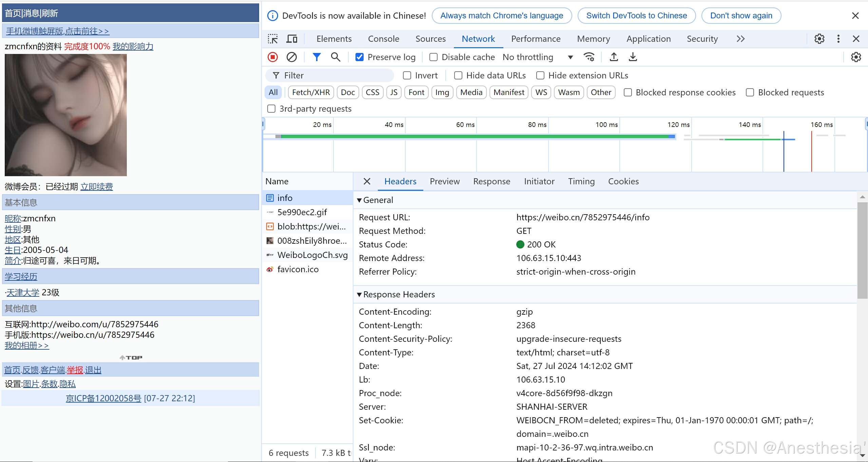Toggle the device toolbar icon
868x462 pixels.
tap(292, 39)
